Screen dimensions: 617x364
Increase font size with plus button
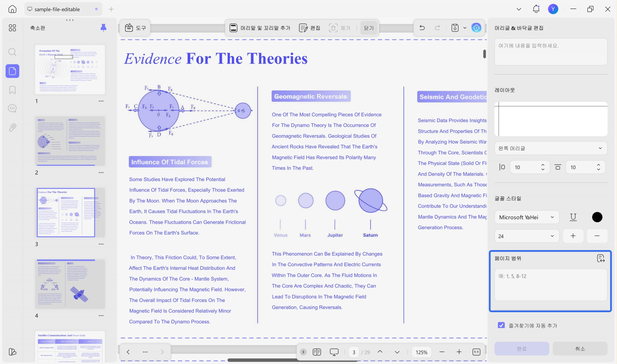click(x=573, y=236)
